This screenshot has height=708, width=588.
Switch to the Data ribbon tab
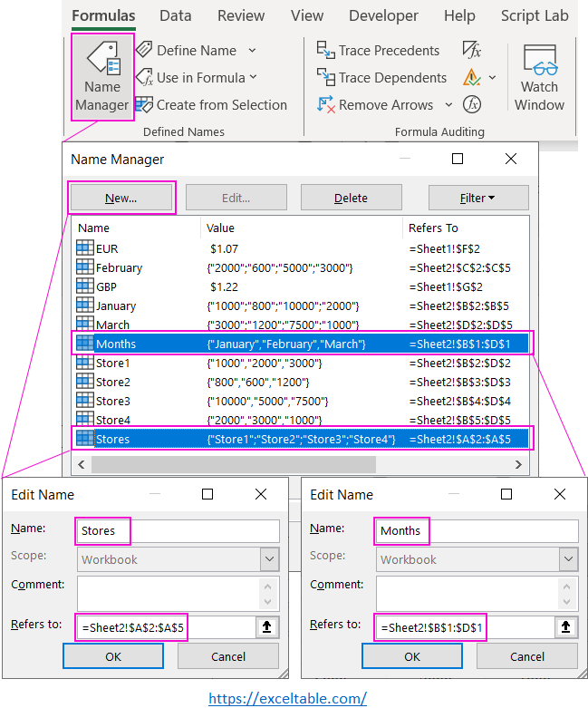[175, 15]
